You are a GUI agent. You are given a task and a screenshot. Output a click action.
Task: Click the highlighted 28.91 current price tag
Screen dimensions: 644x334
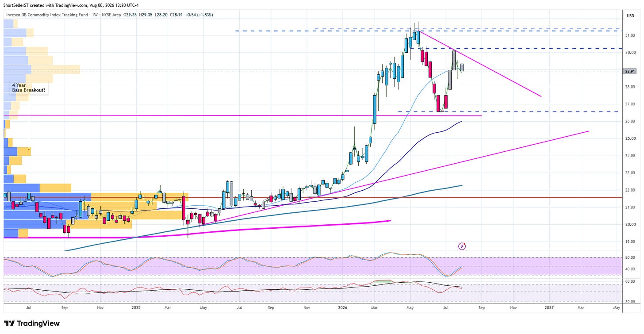tap(630, 71)
